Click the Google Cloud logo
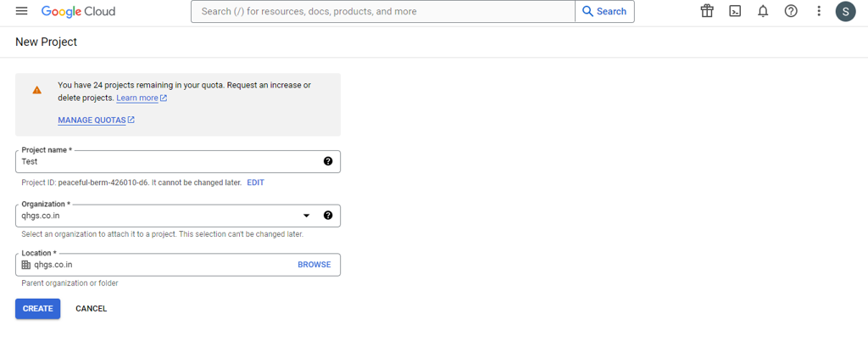 point(78,12)
